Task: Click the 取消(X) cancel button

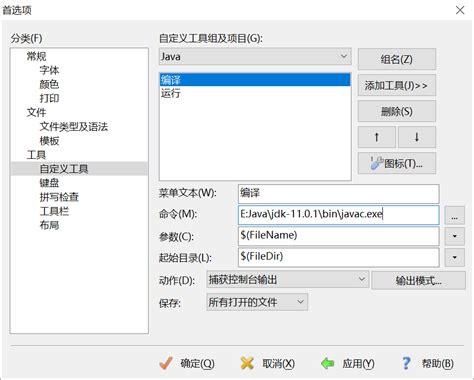Action: point(267,363)
